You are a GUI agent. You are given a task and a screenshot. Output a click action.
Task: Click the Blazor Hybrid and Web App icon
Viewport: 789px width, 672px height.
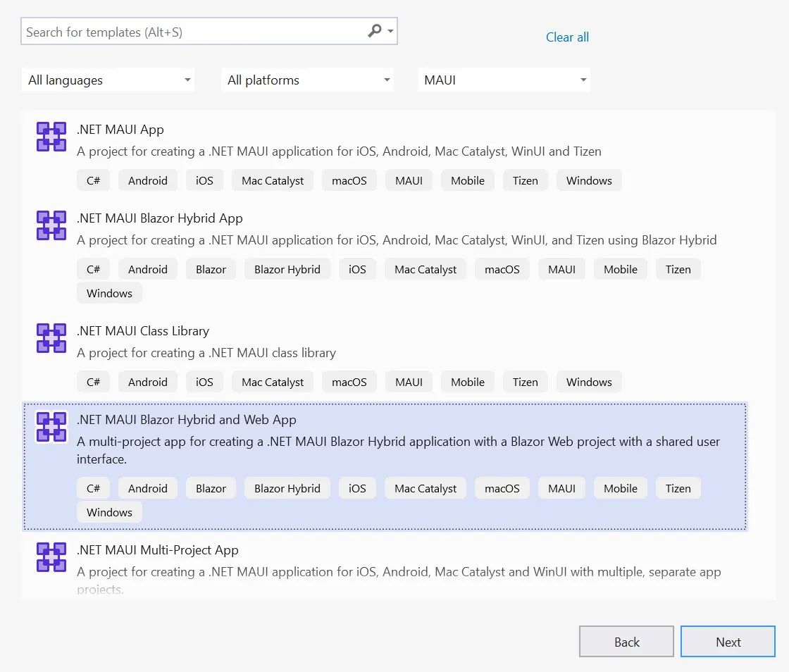pyautogui.click(x=51, y=426)
